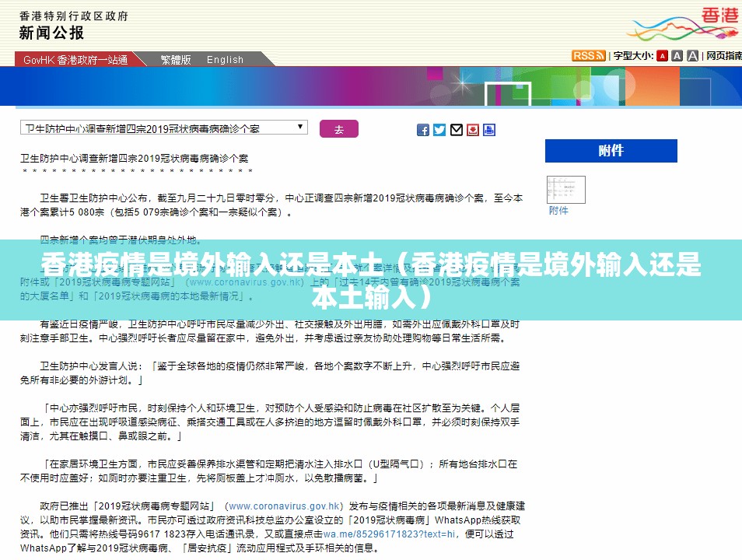Open the press release selection dropdown
Viewport: 742px width, 560px height.
click(164, 128)
